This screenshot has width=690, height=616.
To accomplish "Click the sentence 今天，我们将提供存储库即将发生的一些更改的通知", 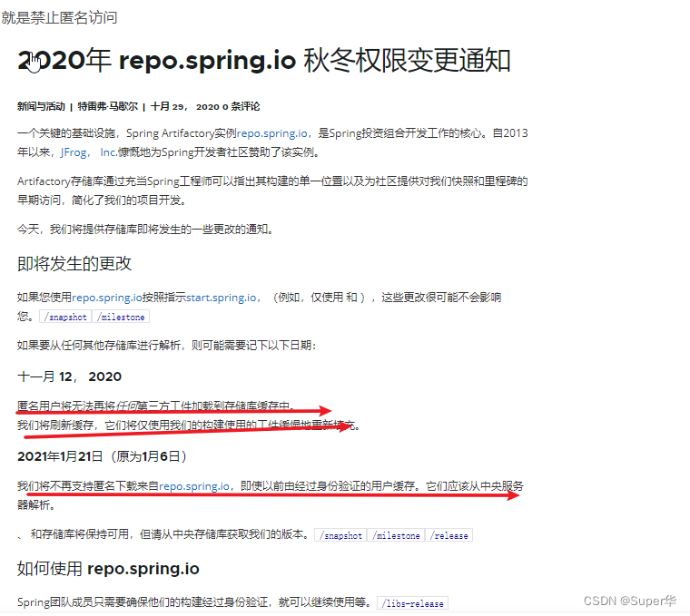I will click(145, 230).
